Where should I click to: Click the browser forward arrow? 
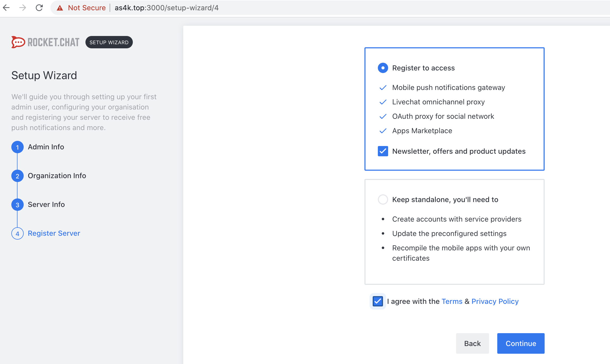tap(23, 8)
